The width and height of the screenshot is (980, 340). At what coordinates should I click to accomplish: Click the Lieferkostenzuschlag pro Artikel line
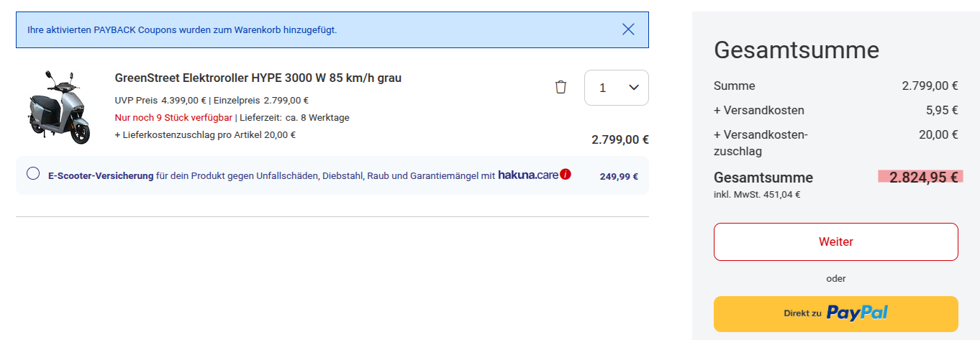click(x=205, y=134)
